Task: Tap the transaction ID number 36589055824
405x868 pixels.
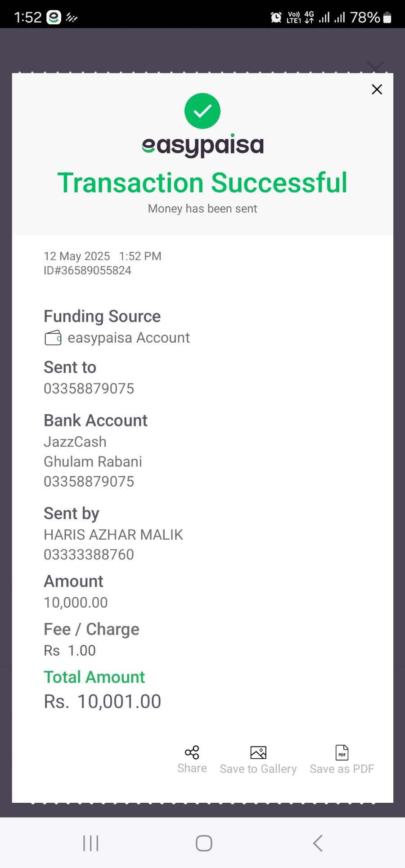Action: point(87,270)
